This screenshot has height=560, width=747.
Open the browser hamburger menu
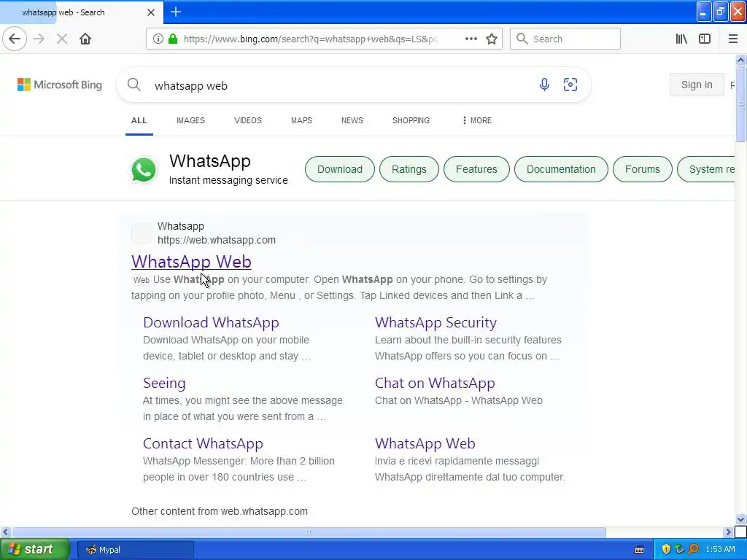(x=732, y=39)
